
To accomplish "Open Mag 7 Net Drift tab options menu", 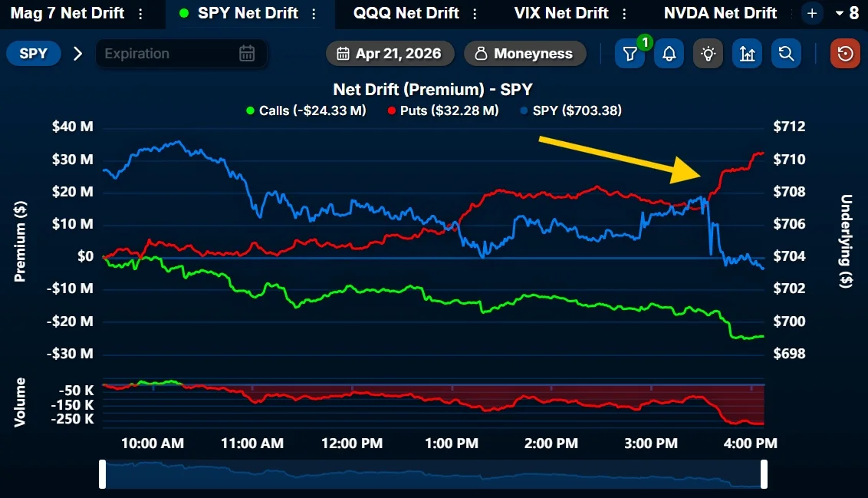I will point(140,14).
